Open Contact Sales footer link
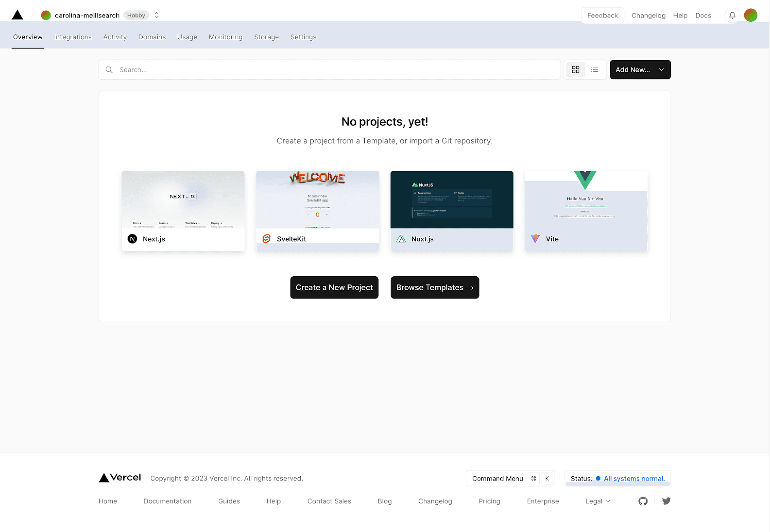Image resolution: width=770 pixels, height=532 pixels. (329, 501)
